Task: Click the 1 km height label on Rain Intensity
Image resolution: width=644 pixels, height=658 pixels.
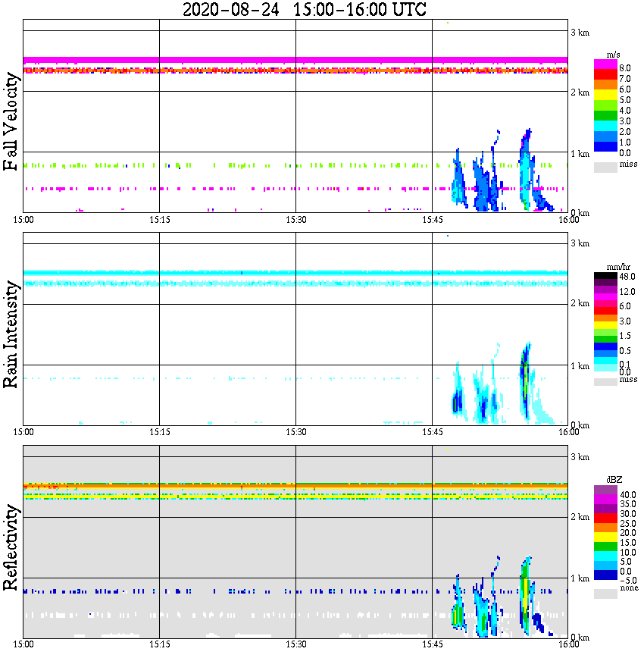Action: pos(580,366)
